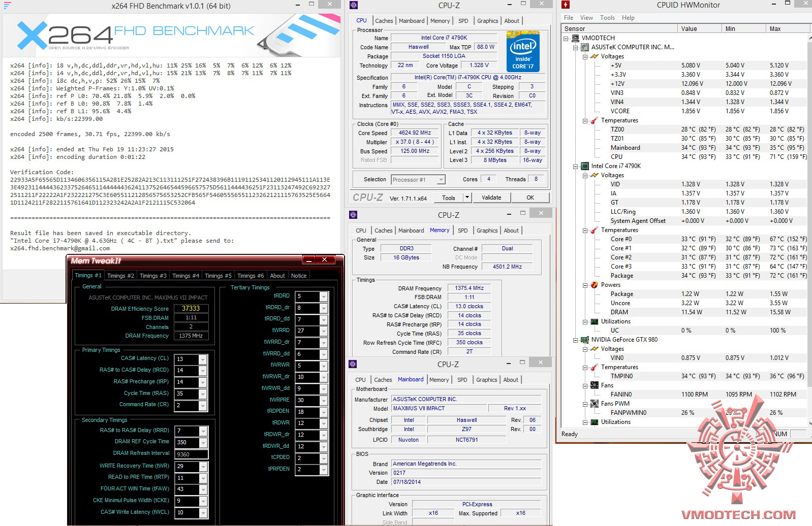
Task: Collapse the Fans group under NVIDIA GeForce
Action: (585, 385)
